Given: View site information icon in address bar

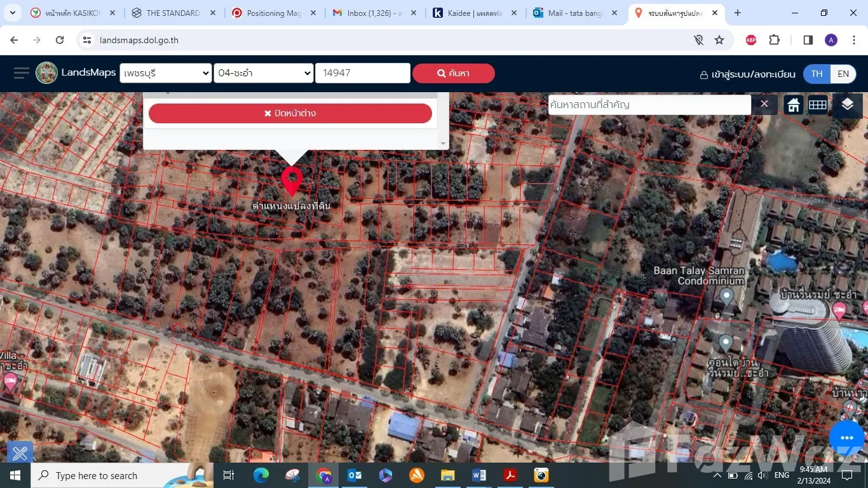Looking at the screenshot, I should tap(88, 40).
